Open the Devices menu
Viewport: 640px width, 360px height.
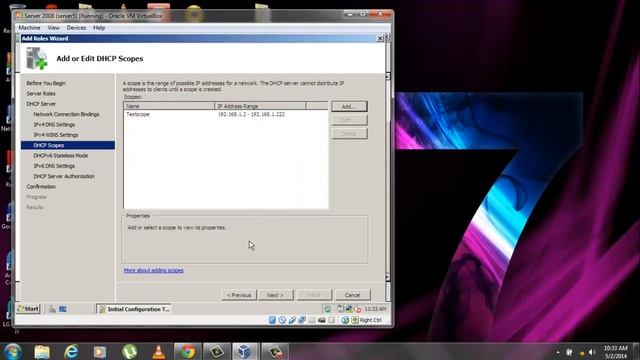[76, 28]
